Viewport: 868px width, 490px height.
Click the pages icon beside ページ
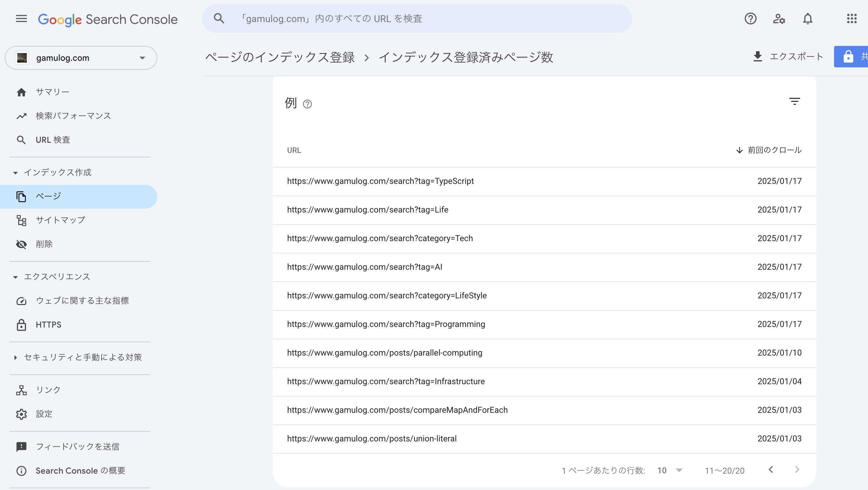[21, 196]
